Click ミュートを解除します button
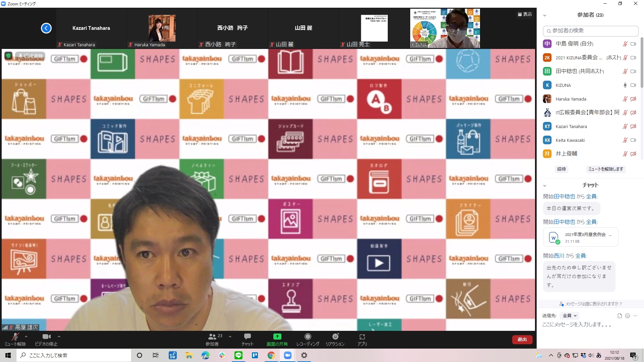Image resolution: width=644 pixels, height=362 pixels. (606, 169)
